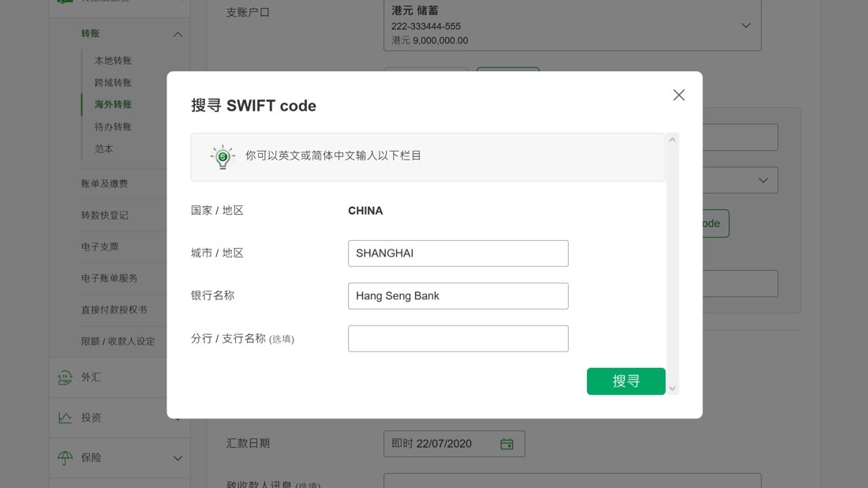Click the green 搜寻 search button
Screen dimensions: 868x488
pyautogui.click(x=626, y=381)
